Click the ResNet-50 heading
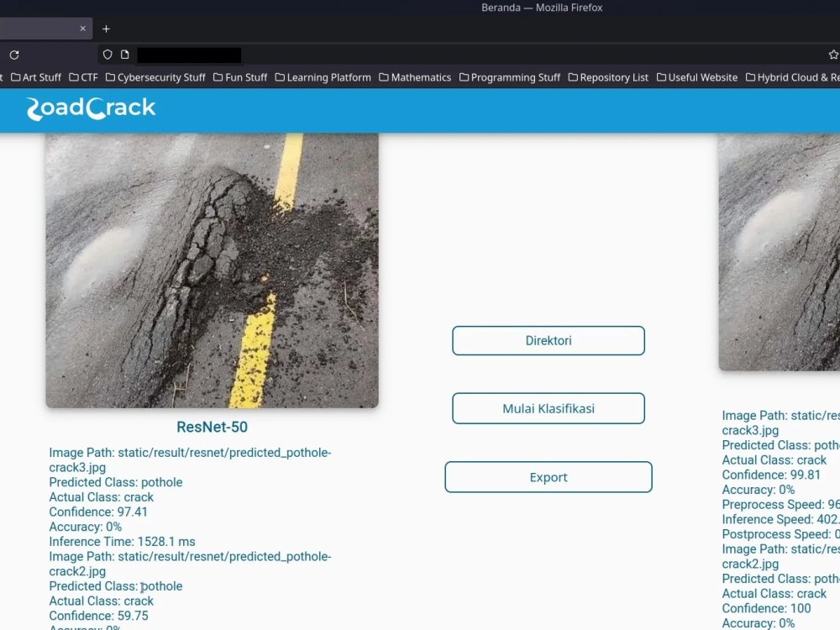Viewport: 840px width, 630px height. [213, 427]
